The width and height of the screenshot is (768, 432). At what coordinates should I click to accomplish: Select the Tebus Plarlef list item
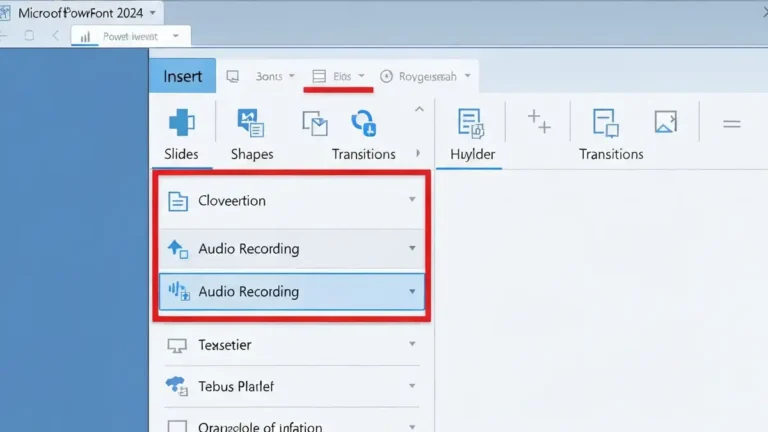pos(291,386)
